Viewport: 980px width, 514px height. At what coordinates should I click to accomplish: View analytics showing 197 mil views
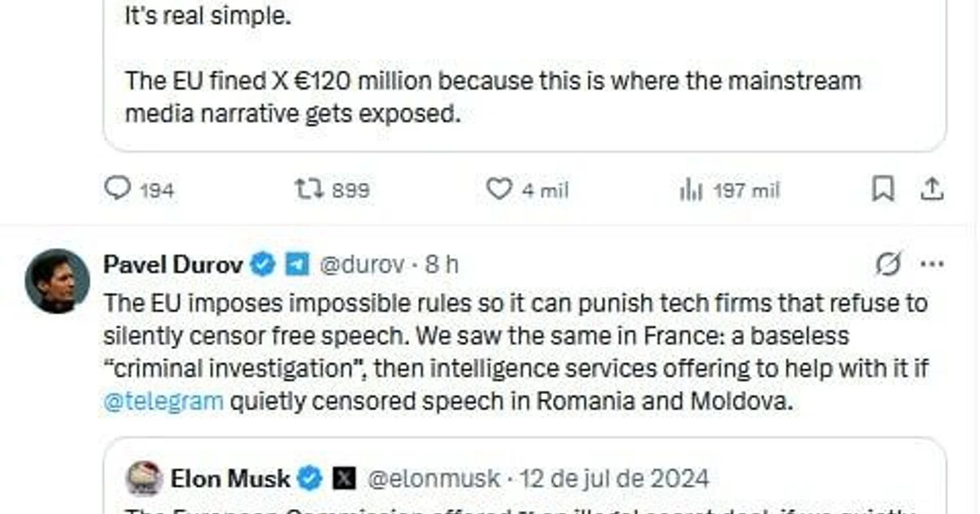pos(691,190)
